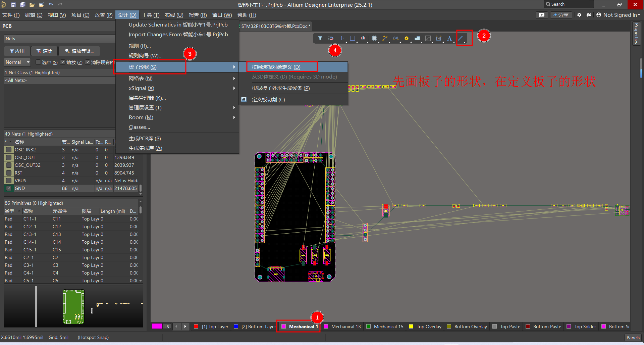This screenshot has width=644, height=345.
Task: Switch to Top Overlay layer tab
Action: click(x=425, y=327)
